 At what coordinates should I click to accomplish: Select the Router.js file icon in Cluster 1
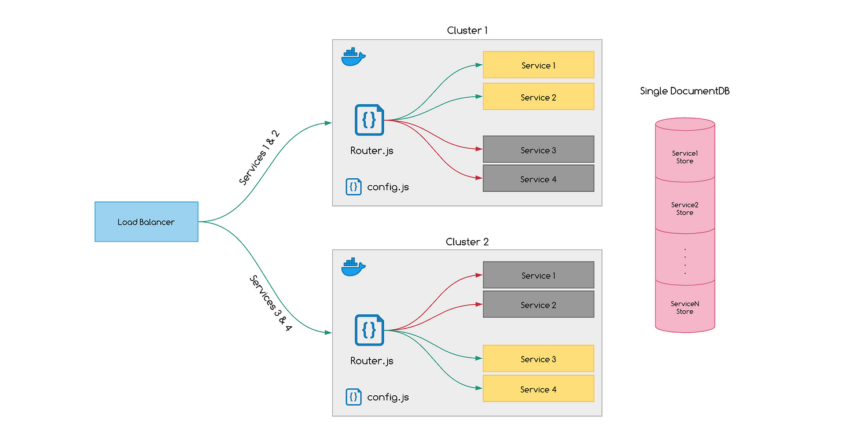(x=370, y=120)
